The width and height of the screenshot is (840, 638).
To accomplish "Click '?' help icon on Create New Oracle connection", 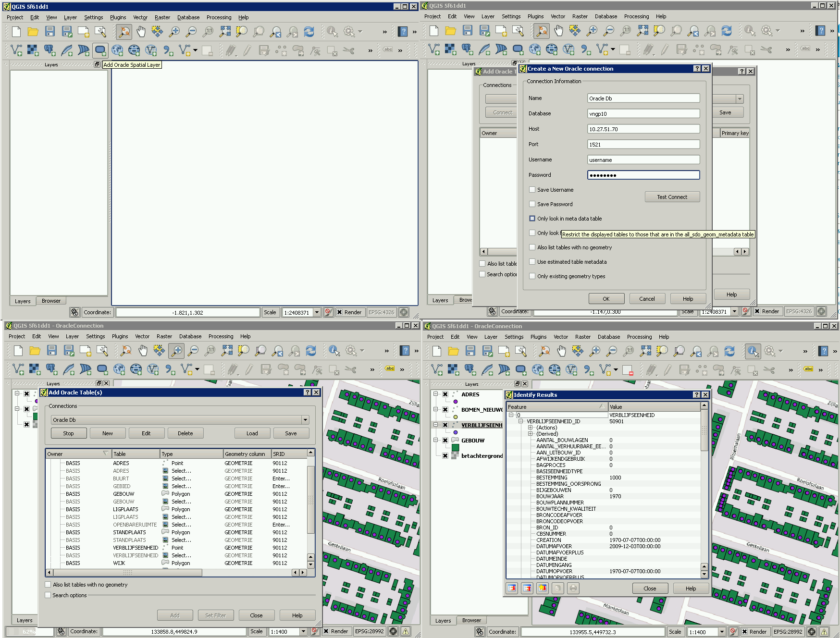I will coord(697,69).
